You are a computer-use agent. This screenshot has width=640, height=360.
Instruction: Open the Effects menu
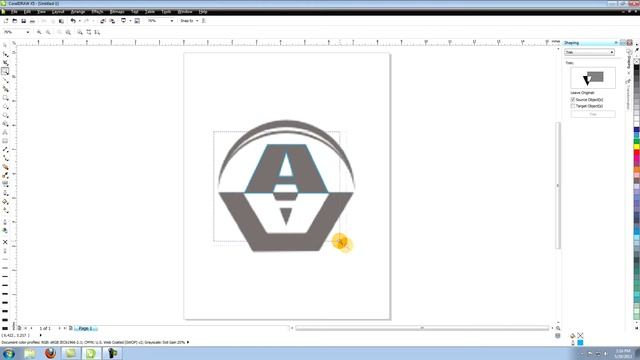coord(97,12)
